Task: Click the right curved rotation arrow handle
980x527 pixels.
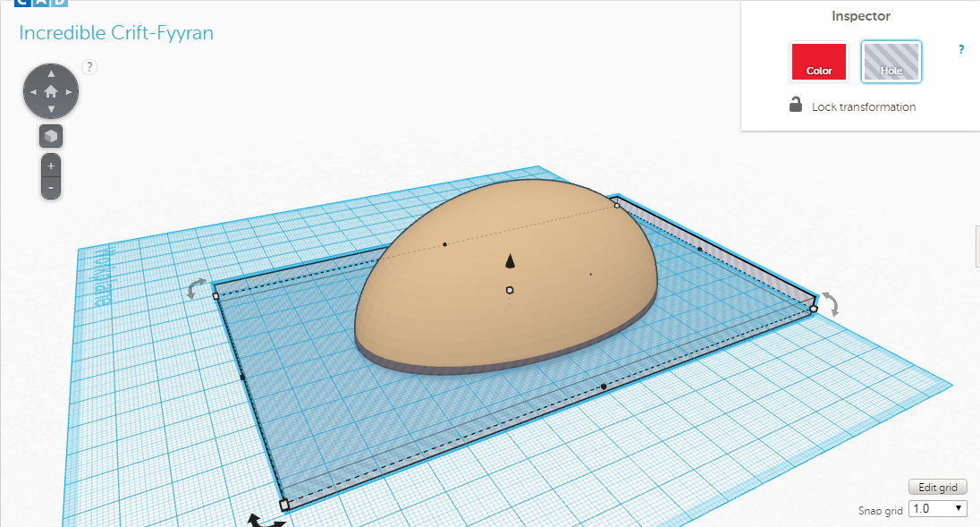Action: [831, 304]
